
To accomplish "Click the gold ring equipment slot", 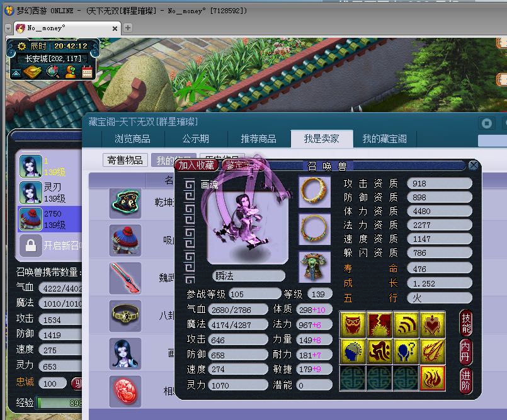I will pos(314,191).
